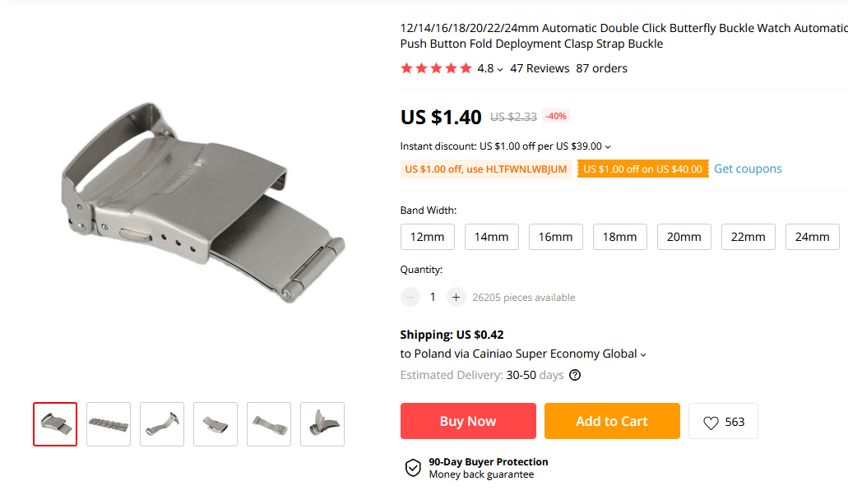The image size is (848, 504).
Task: Pick the 24mm band width
Action: point(812,237)
